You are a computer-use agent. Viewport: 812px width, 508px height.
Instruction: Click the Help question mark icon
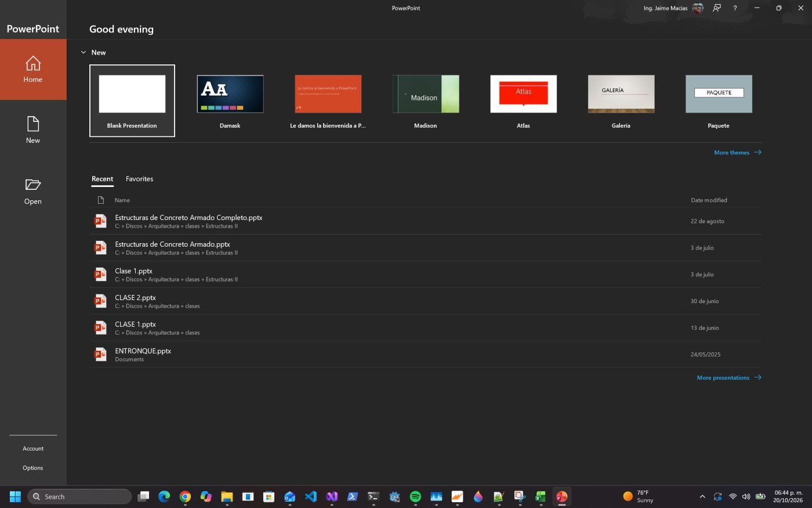tap(735, 8)
